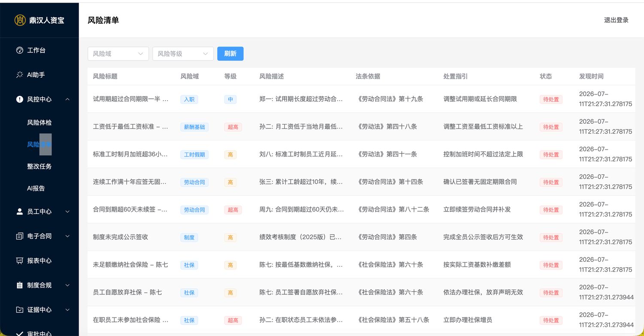
Task: Collapse the 风控中心 submenu chevron
Action: [x=67, y=99]
